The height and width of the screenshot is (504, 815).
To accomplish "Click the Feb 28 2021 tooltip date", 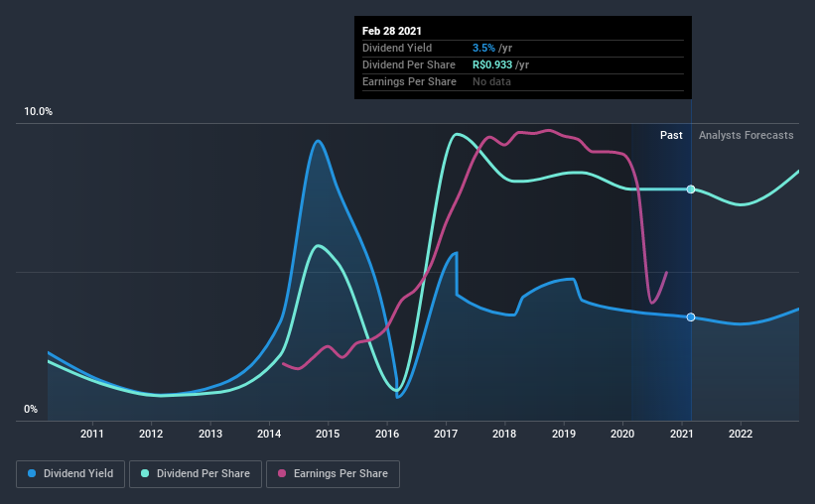I will coord(392,31).
